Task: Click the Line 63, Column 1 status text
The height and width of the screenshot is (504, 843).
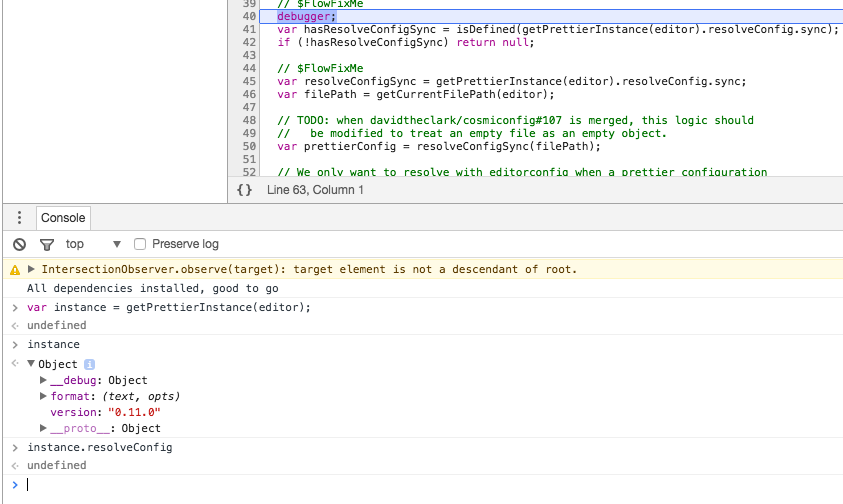Action: pos(315,190)
